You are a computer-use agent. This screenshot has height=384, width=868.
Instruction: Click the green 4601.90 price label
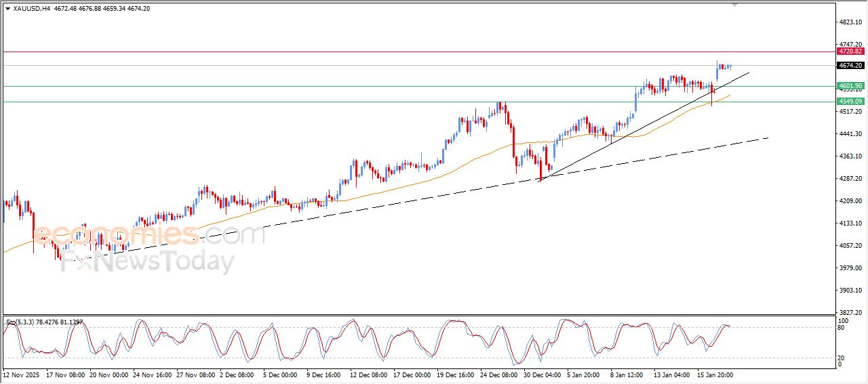(x=850, y=86)
